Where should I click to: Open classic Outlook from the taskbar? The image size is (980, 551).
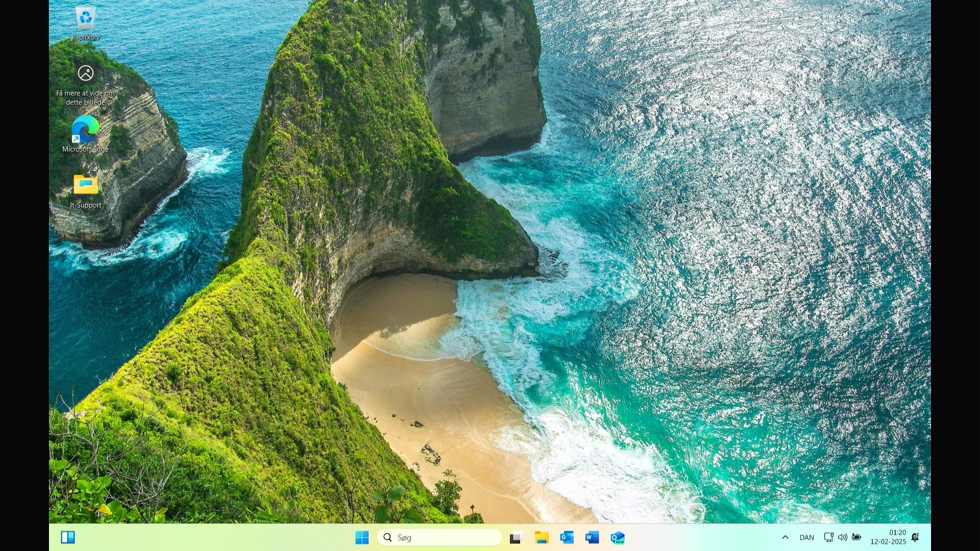(567, 538)
